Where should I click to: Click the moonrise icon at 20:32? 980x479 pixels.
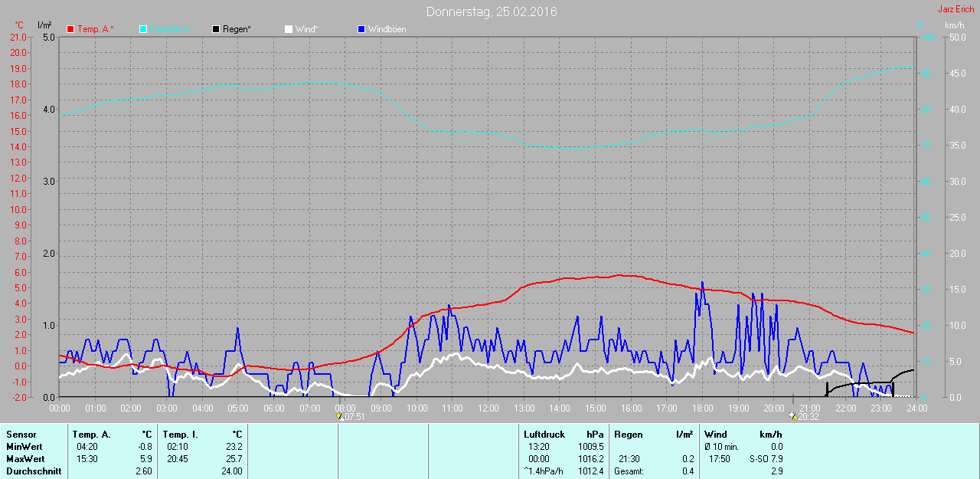(x=792, y=416)
